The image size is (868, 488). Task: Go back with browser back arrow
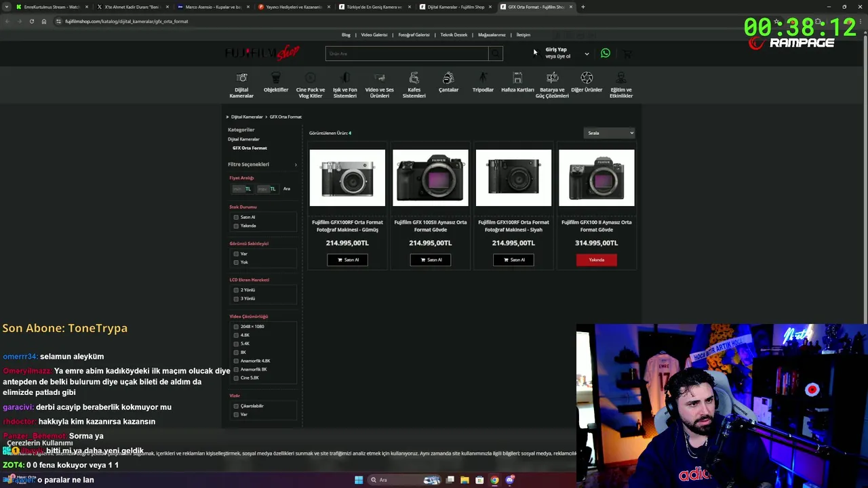pyautogui.click(x=7, y=21)
